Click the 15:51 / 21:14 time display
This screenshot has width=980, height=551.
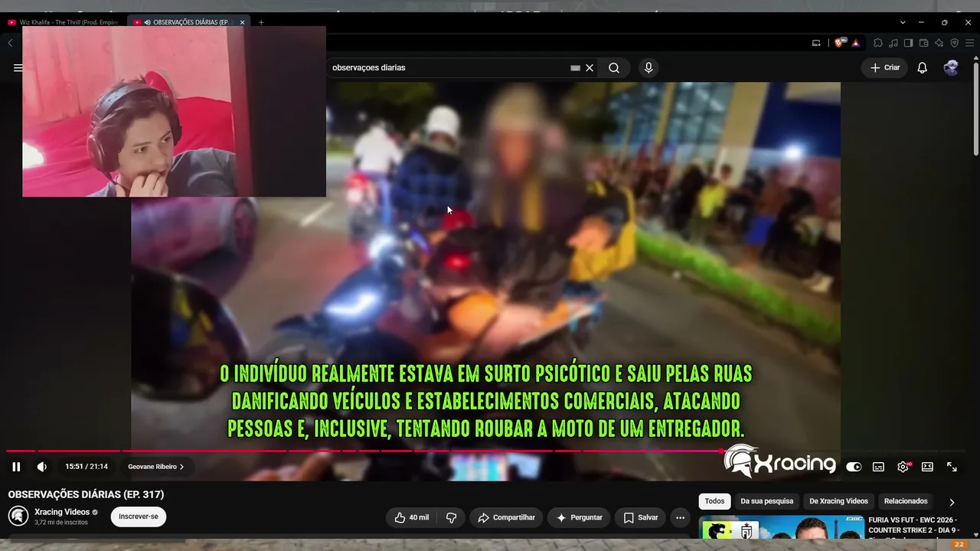point(87,467)
